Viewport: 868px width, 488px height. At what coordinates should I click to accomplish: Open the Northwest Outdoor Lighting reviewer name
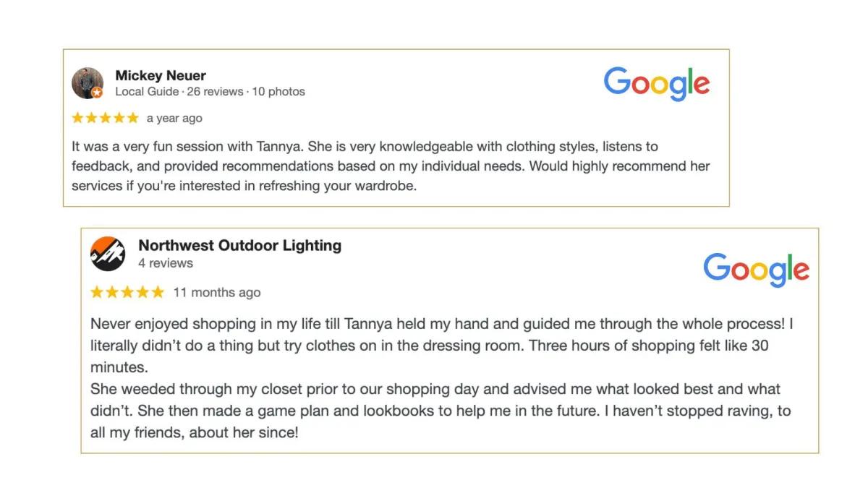tap(239, 245)
